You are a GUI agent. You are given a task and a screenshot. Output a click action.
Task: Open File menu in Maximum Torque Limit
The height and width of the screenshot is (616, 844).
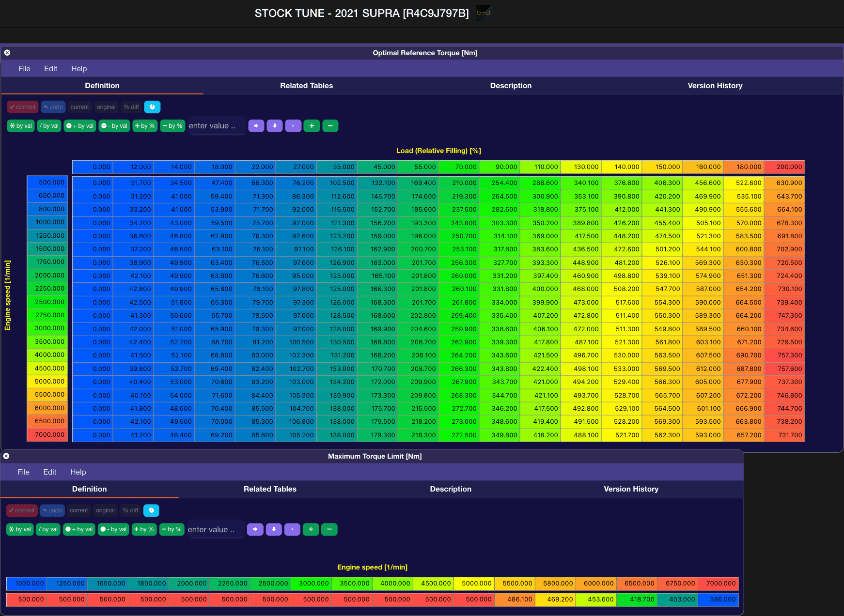pos(23,472)
